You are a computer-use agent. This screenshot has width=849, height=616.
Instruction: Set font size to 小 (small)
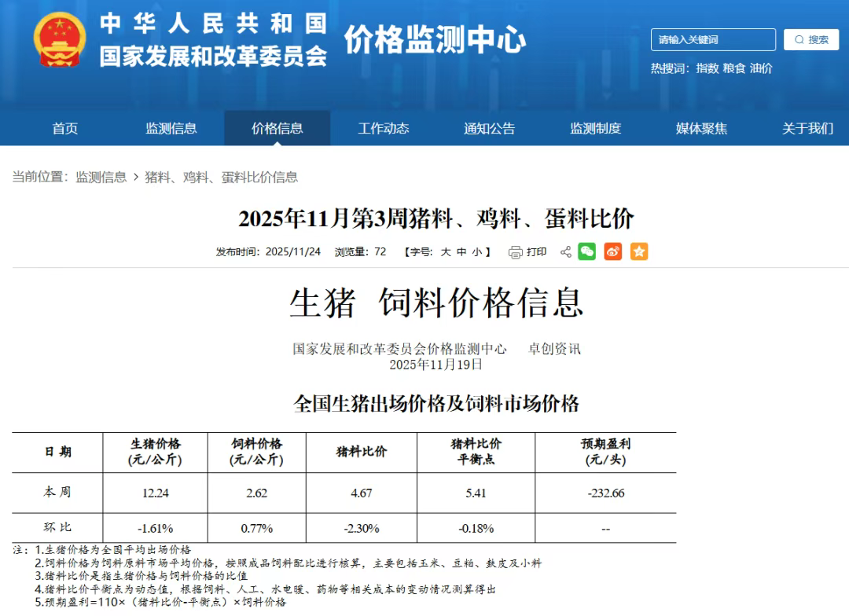click(477, 252)
